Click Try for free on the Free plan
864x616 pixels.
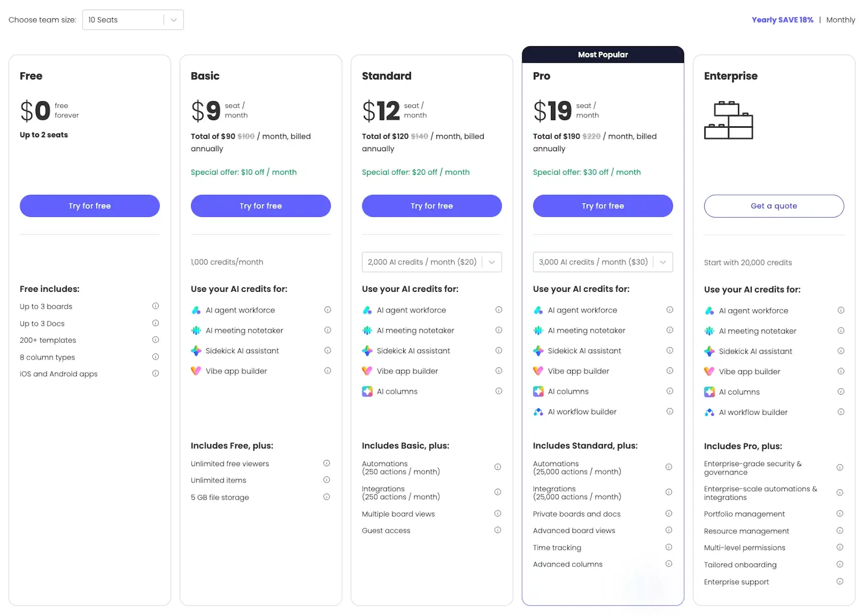[90, 205]
